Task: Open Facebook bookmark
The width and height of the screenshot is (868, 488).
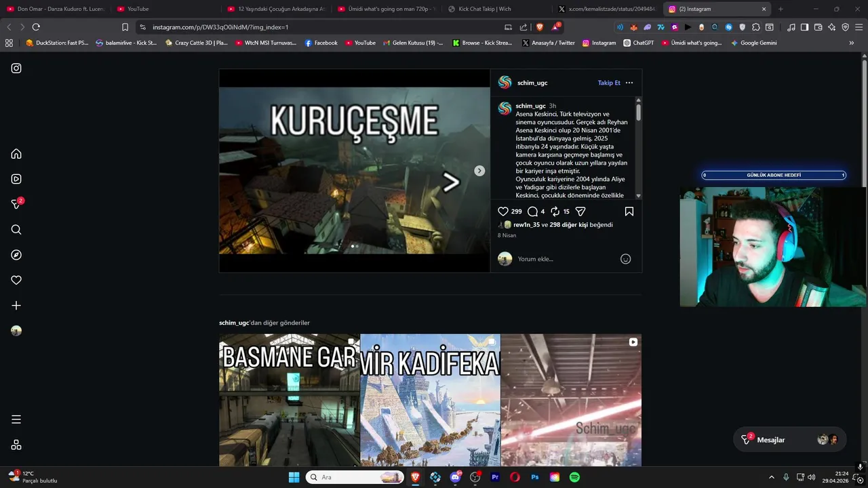Action: pyautogui.click(x=321, y=43)
